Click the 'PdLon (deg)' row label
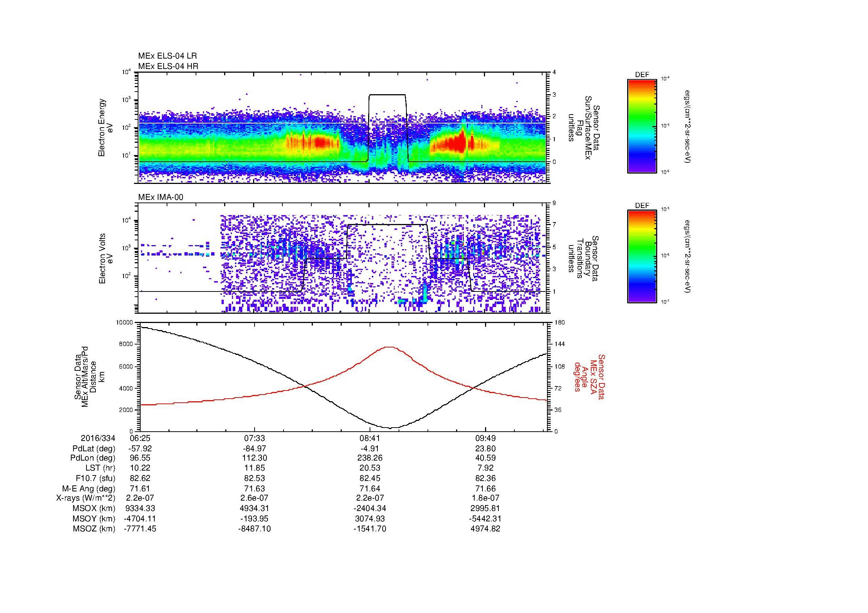Screen dimensions: 868x613 [93, 458]
